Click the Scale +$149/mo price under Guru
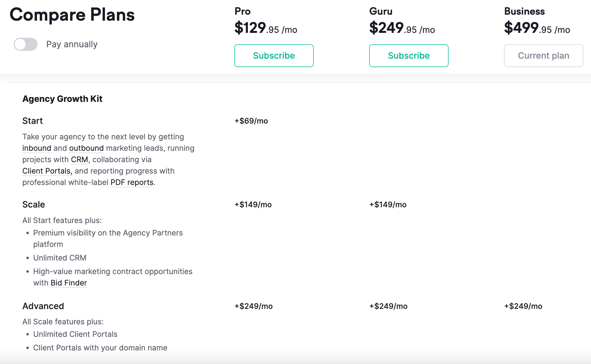 pyautogui.click(x=388, y=205)
